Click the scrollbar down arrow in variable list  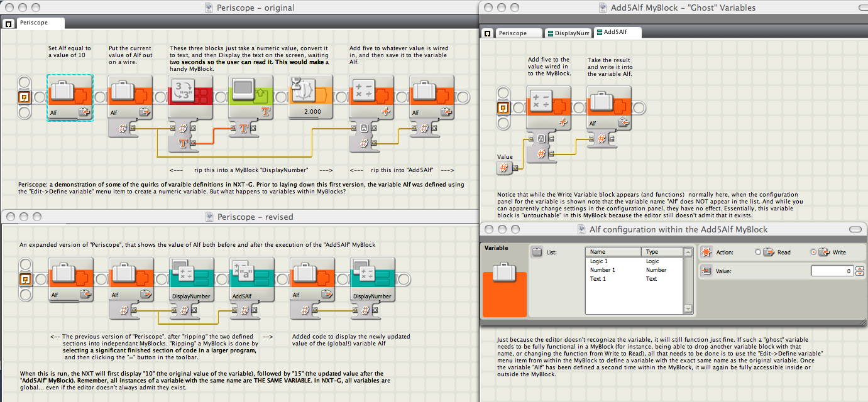(x=688, y=308)
